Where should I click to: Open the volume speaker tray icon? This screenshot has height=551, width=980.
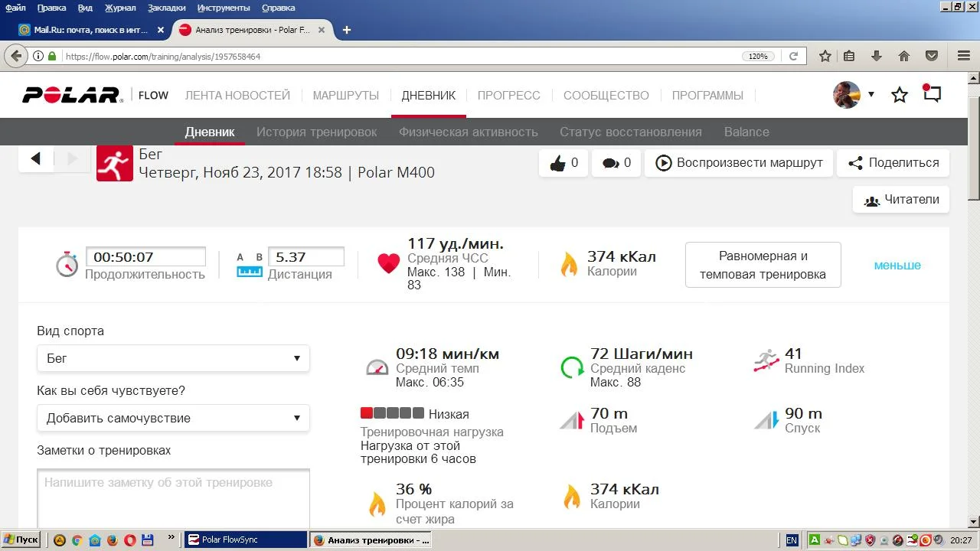coord(939,540)
